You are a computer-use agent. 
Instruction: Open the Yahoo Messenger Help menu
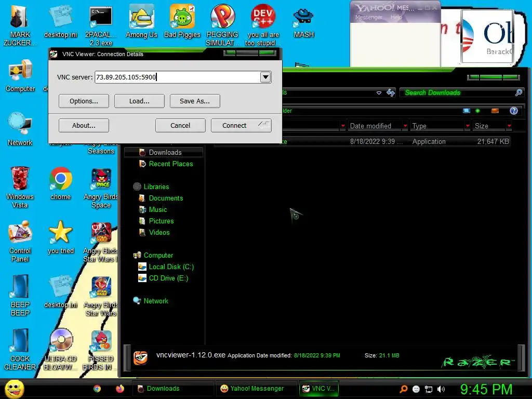396,17
